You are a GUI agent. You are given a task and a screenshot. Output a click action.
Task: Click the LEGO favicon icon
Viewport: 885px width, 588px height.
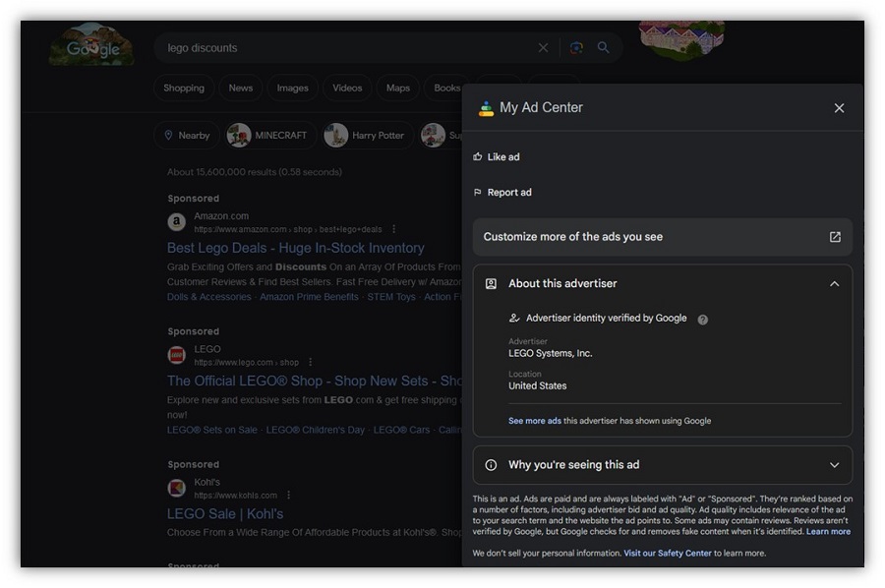[x=177, y=355]
